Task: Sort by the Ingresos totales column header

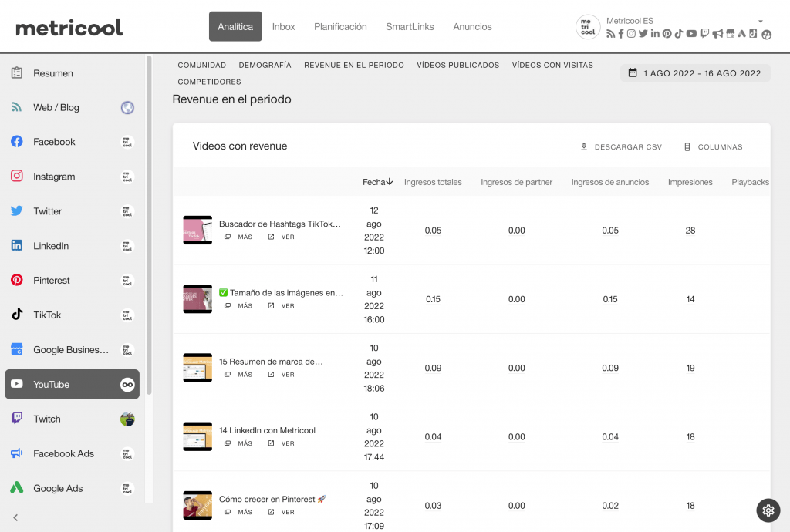Action: pos(433,182)
